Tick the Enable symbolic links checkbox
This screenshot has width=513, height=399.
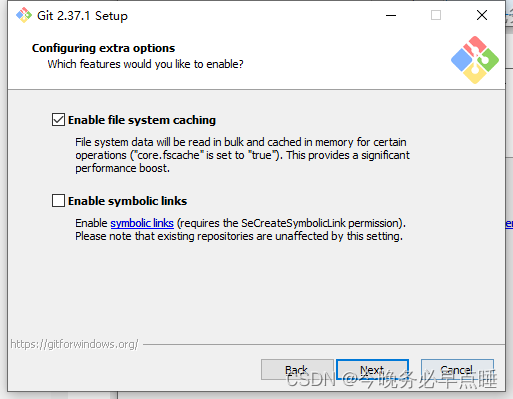(x=58, y=201)
